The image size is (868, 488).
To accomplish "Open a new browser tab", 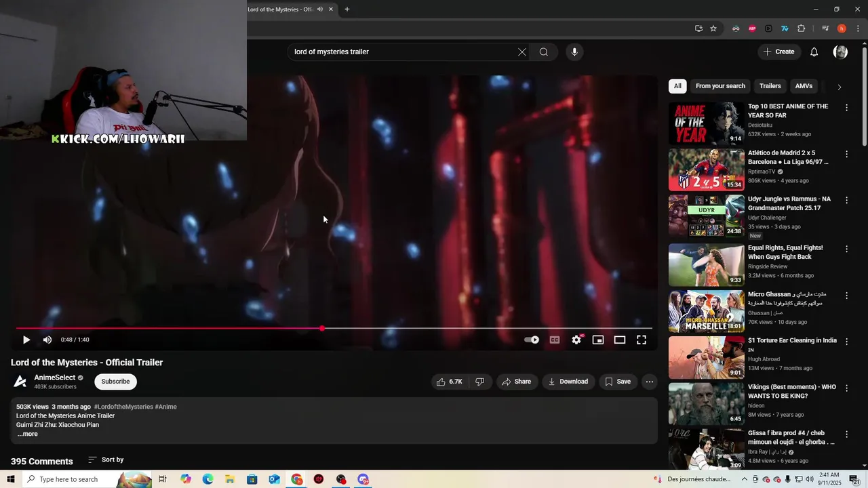I will click(347, 9).
